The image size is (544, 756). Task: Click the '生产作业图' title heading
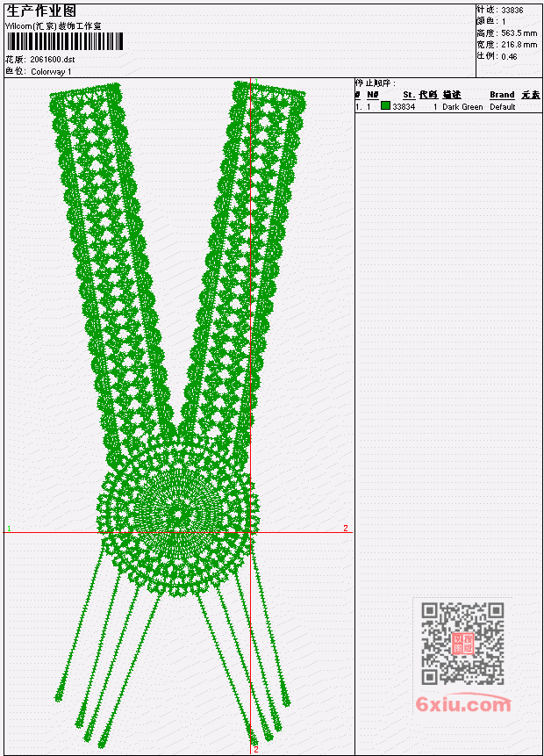(x=41, y=11)
